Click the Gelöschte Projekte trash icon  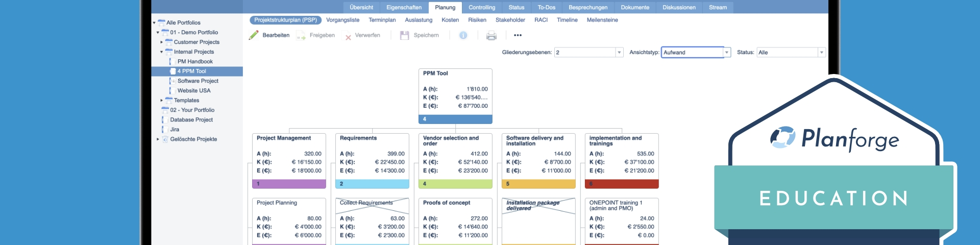pyautogui.click(x=165, y=139)
